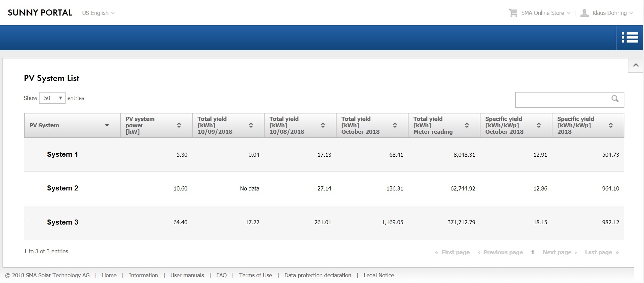This screenshot has width=644, height=283.
Task: Collapse the PV System List panel
Action: click(636, 65)
